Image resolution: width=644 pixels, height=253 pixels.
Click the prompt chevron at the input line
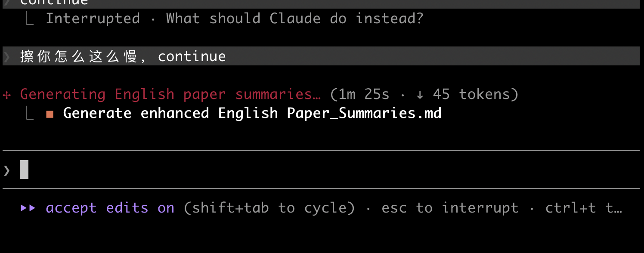point(6,170)
